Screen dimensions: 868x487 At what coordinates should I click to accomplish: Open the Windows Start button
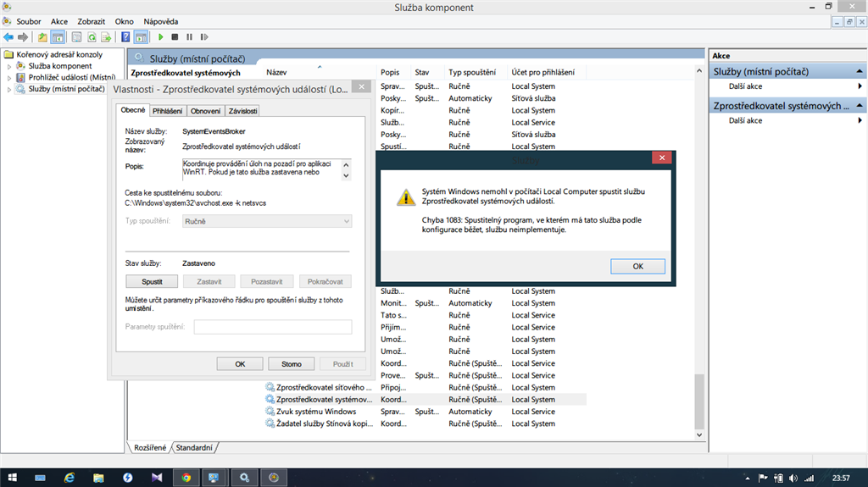point(12,478)
